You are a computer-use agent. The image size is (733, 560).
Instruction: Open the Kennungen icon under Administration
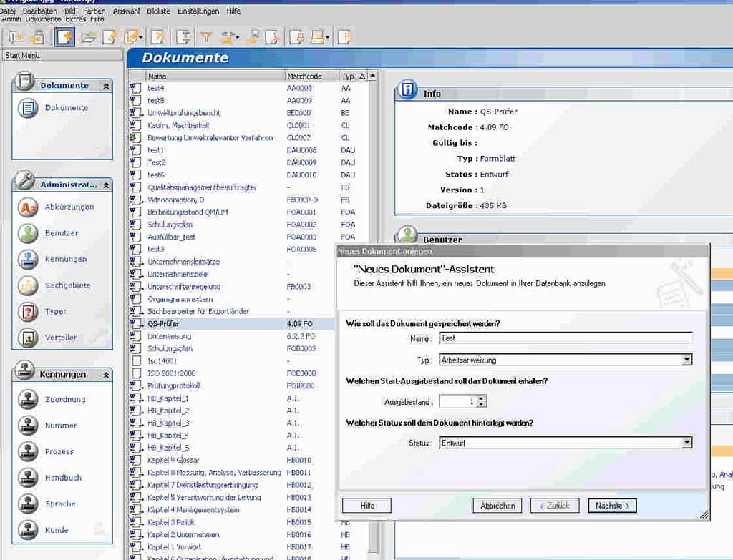(28, 259)
